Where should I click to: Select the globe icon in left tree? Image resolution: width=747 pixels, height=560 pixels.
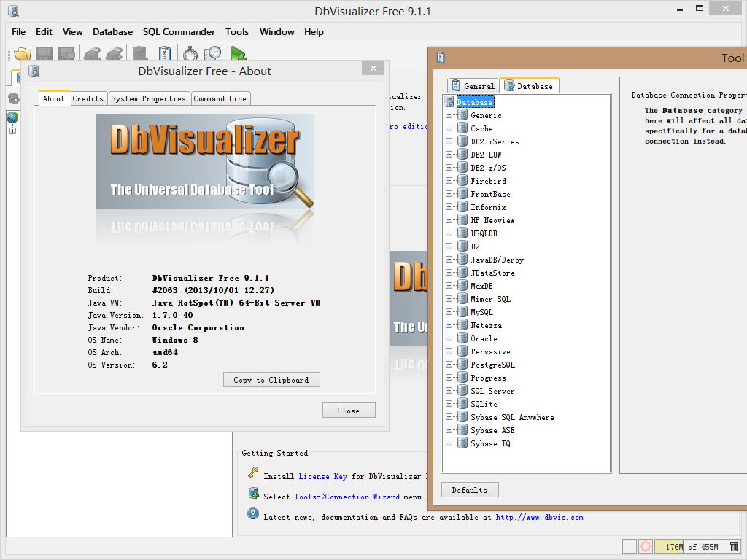pyautogui.click(x=12, y=117)
